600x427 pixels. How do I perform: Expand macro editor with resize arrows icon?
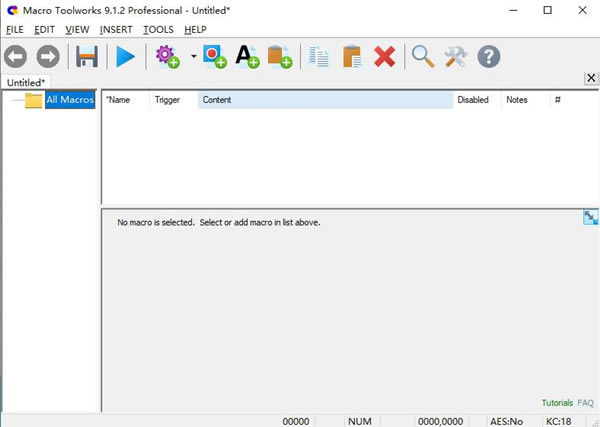(x=590, y=217)
